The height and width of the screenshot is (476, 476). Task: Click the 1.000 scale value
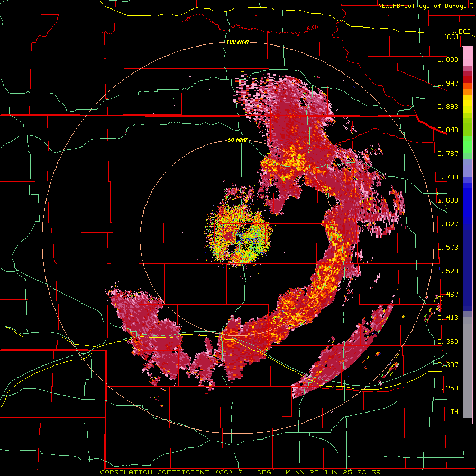point(448,59)
